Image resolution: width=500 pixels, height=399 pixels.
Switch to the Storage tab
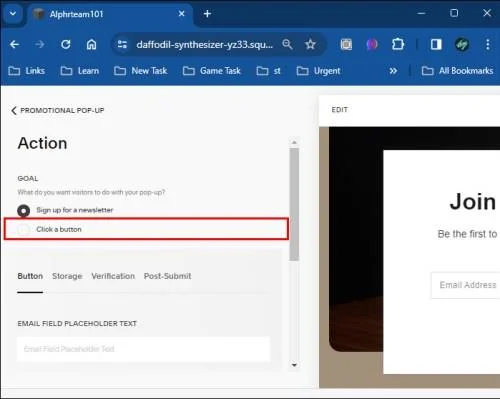pyautogui.click(x=67, y=276)
